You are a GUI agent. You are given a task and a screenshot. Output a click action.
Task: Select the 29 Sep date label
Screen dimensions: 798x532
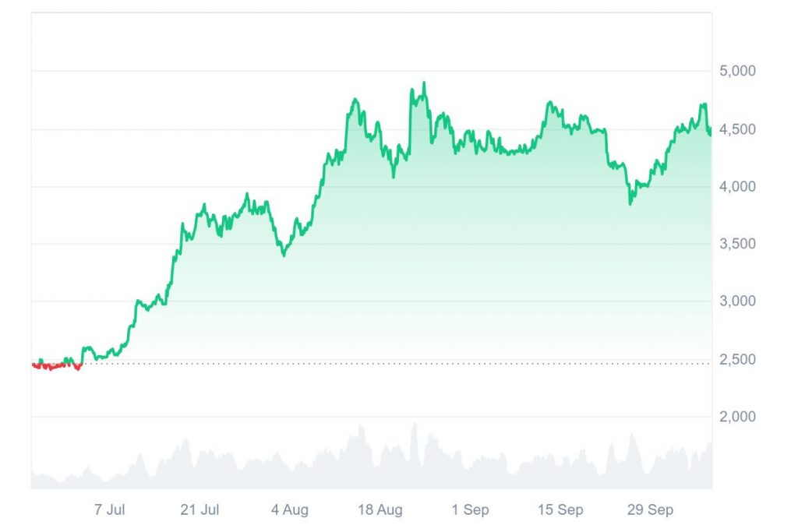pos(651,510)
